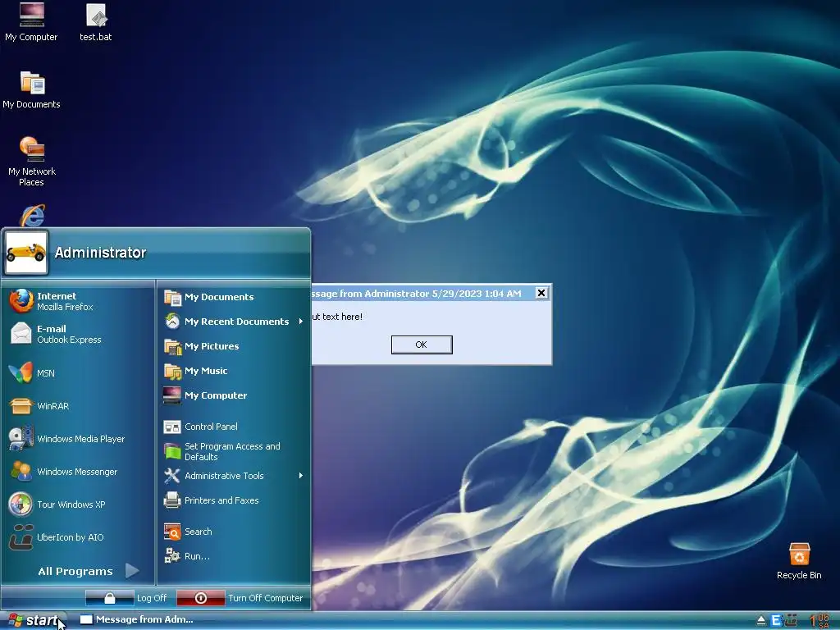Select My Computer desktop icon
Viewport: 840px width, 630px height.
tap(31, 22)
